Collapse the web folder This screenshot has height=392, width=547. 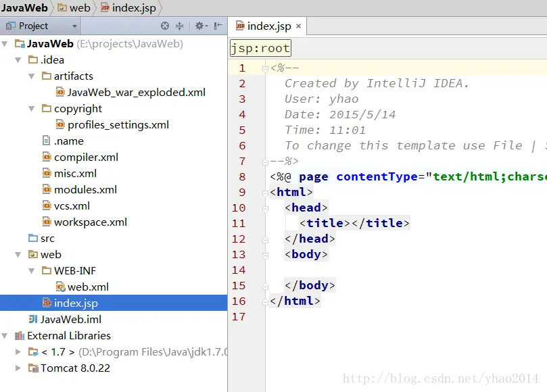click(x=18, y=255)
